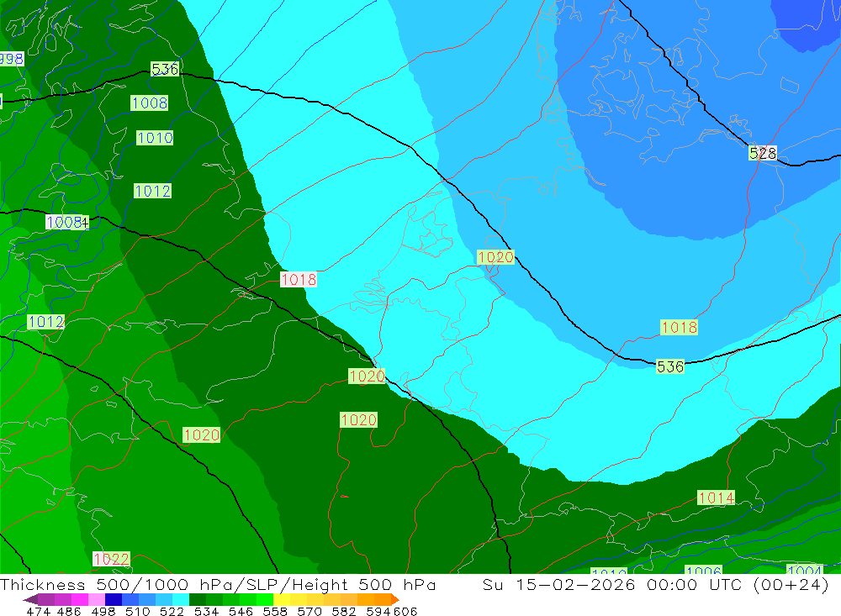Pick the orange arrow-tip swatch at legend end
The width and height of the screenshot is (841, 616).
395,599
